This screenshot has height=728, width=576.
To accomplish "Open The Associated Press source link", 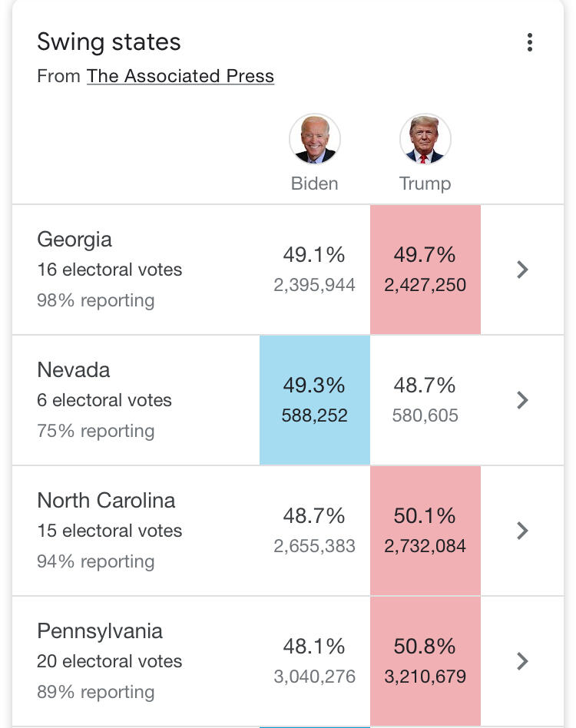I will (x=180, y=76).
